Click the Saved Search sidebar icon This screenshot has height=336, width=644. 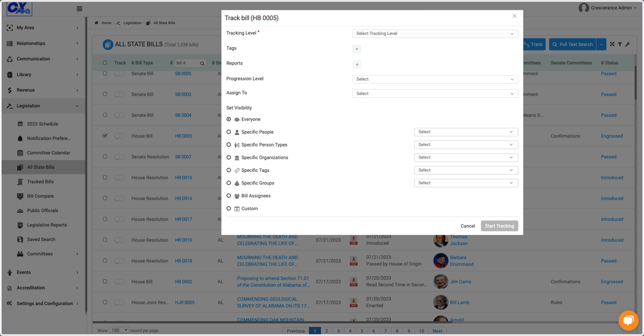[x=20, y=240]
